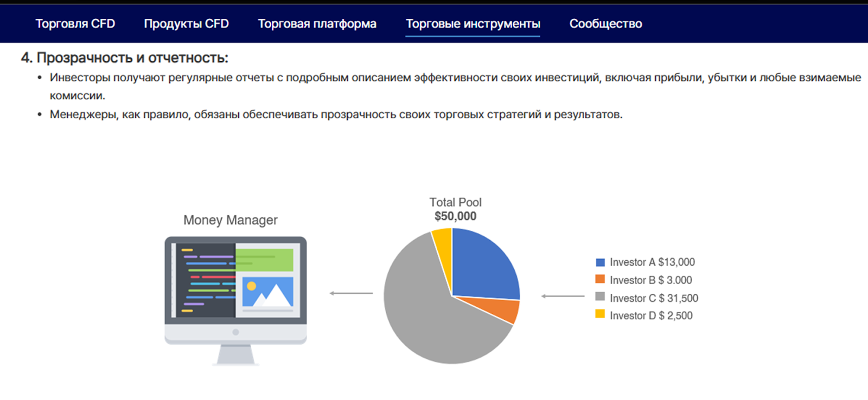Open the Сообщество menu

pos(605,24)
